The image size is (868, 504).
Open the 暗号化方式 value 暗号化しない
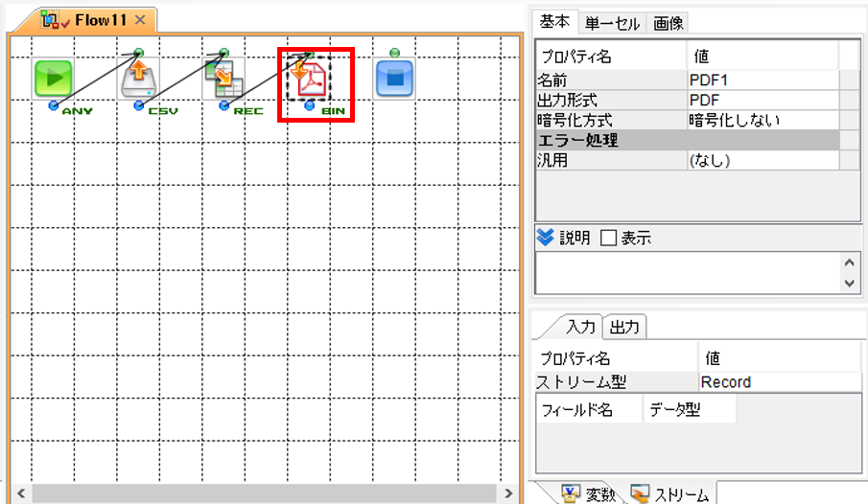click(762, 120)
